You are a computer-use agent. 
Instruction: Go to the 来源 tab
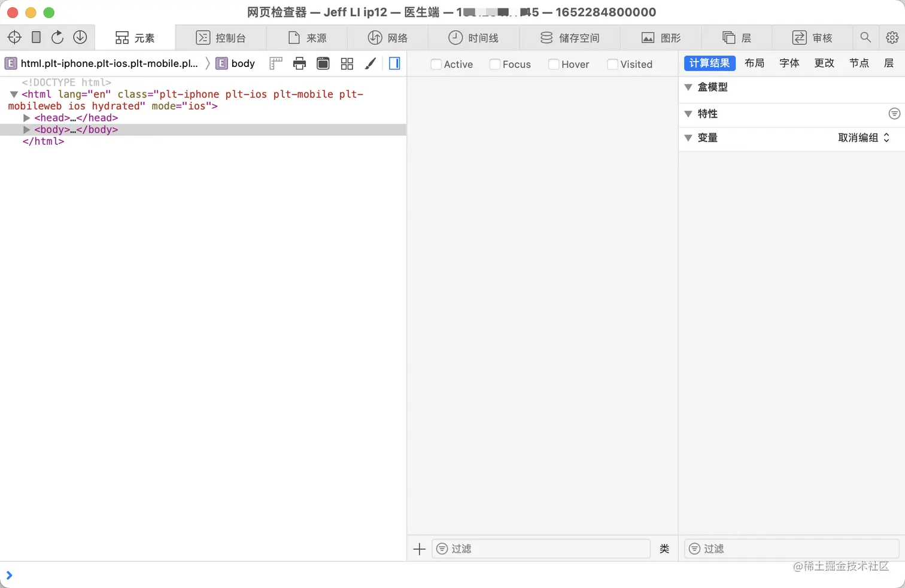point(308,38)
